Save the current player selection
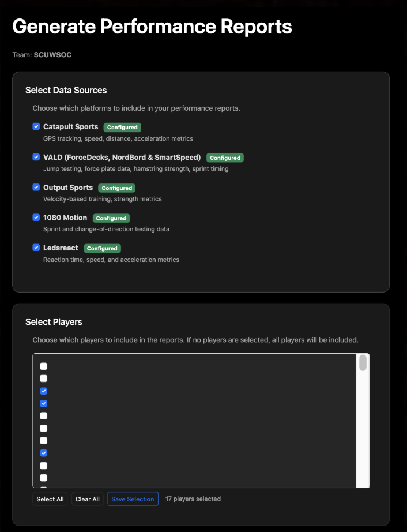Screen dimensions: 407x532 pyautogui.click(x=133, y=499)
